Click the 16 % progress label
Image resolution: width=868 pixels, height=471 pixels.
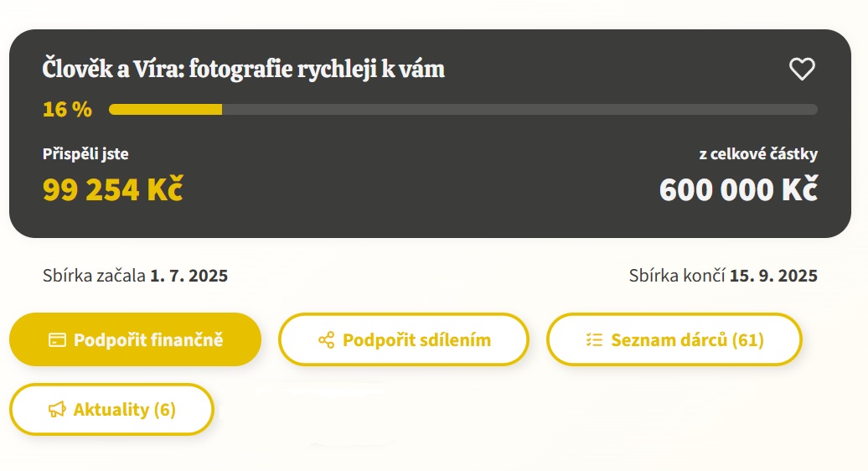(67, 110)
